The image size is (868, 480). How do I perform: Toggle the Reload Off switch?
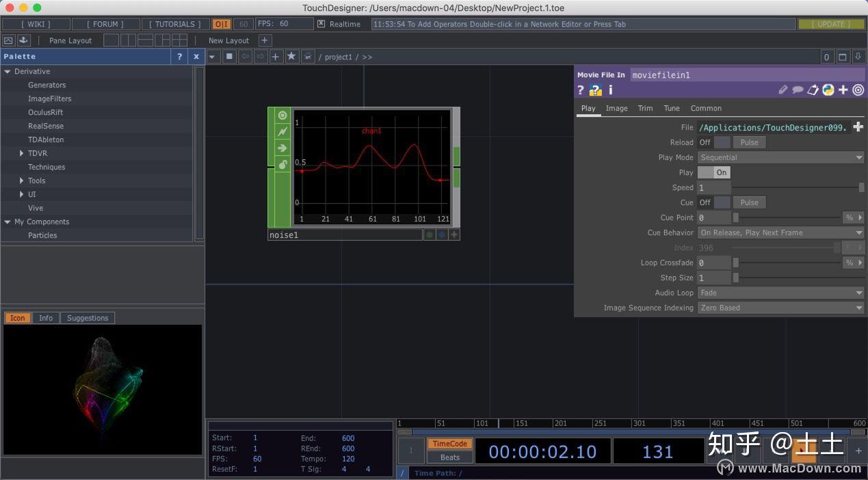point(714,142)
